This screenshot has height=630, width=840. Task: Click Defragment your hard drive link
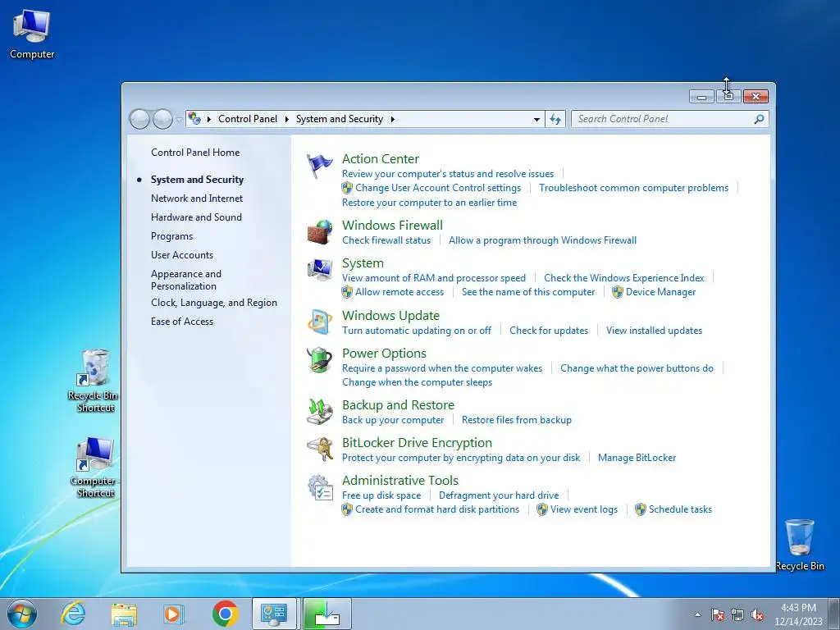(x=499, y=495)
